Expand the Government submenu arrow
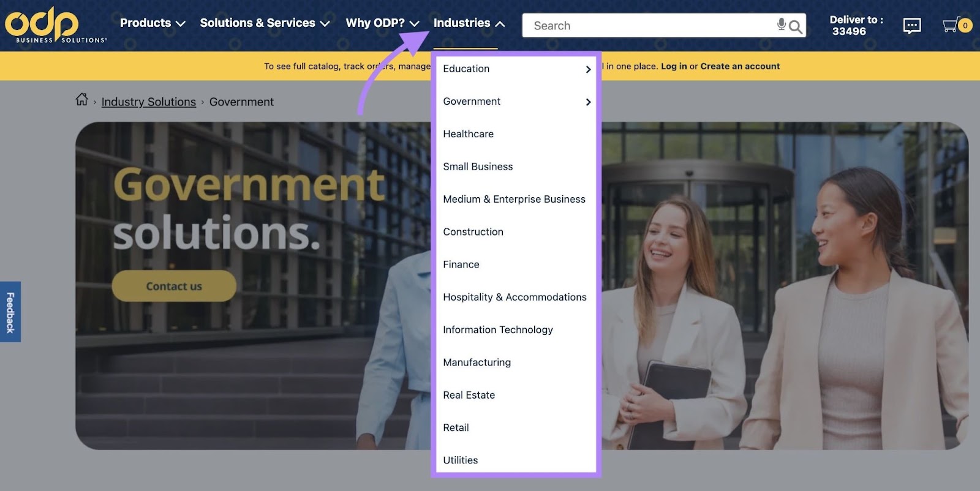This screenshot has width=980, height=491. [x=588, y=102]
